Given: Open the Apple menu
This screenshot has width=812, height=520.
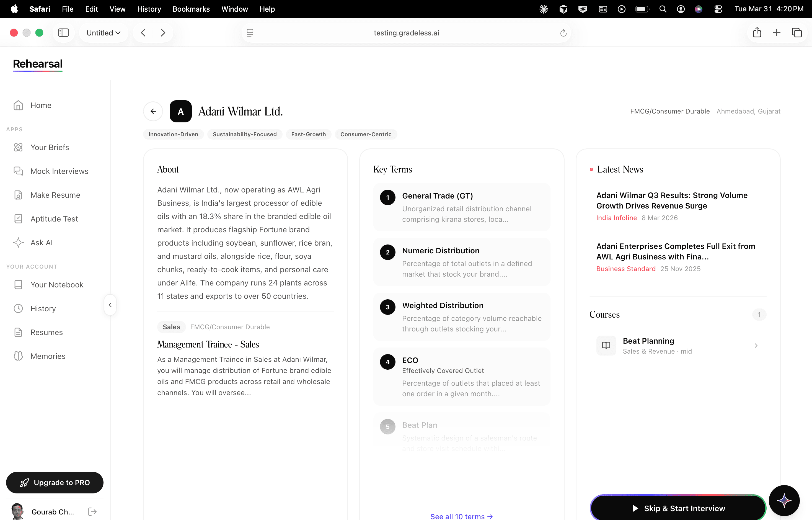Looking at the screenshot, I should [14, 9].
